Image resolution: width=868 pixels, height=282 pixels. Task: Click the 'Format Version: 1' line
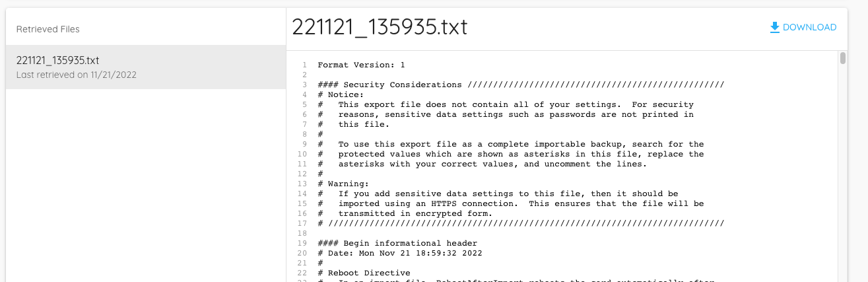tap(361, 65)
